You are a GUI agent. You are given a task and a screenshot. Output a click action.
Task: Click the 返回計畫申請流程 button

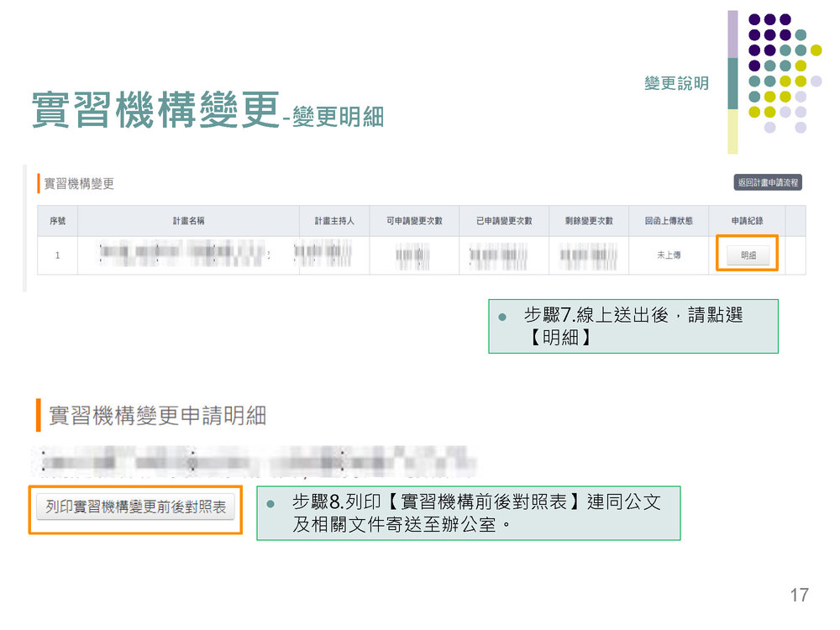point(768,182)
